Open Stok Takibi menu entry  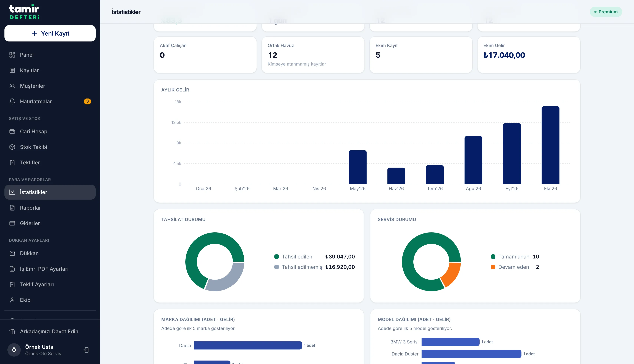50,147
